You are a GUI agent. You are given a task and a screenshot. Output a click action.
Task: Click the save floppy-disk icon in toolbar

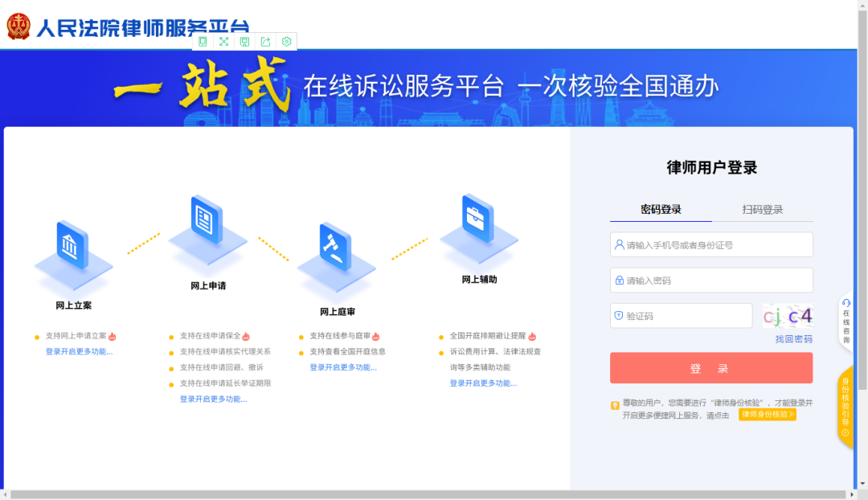(244, 42)
